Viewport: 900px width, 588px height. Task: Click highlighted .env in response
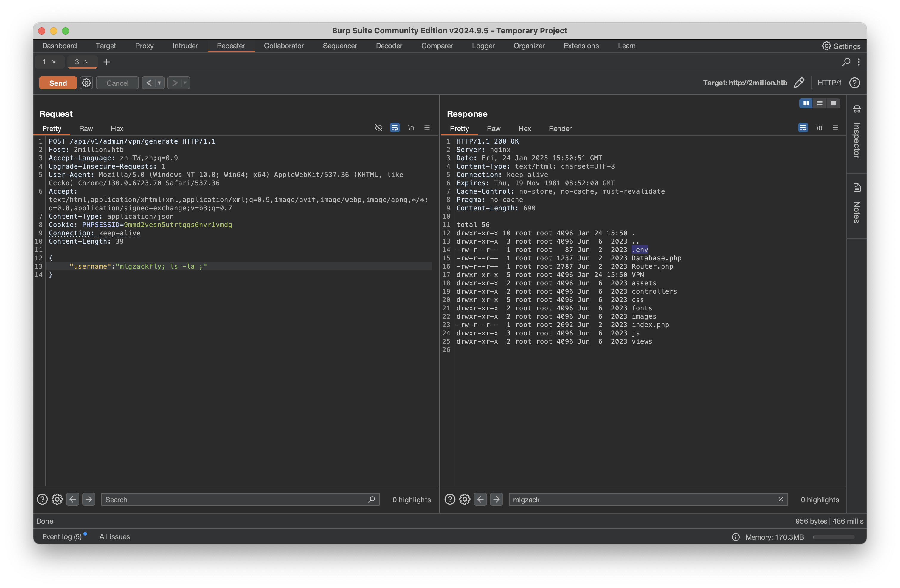click(x=640, y=250)
